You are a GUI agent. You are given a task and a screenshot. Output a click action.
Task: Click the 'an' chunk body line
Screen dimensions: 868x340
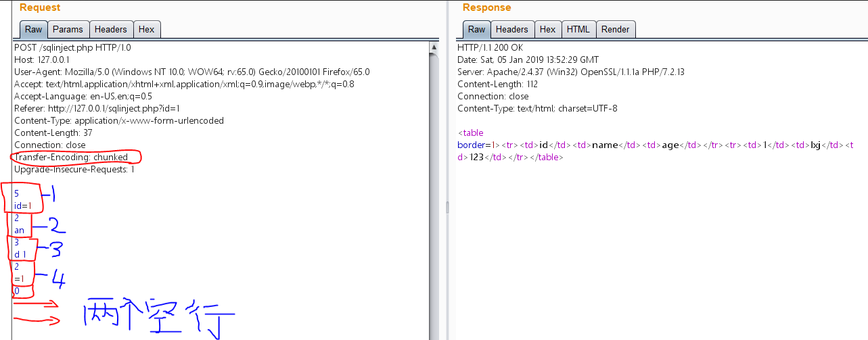coord(19,230)
